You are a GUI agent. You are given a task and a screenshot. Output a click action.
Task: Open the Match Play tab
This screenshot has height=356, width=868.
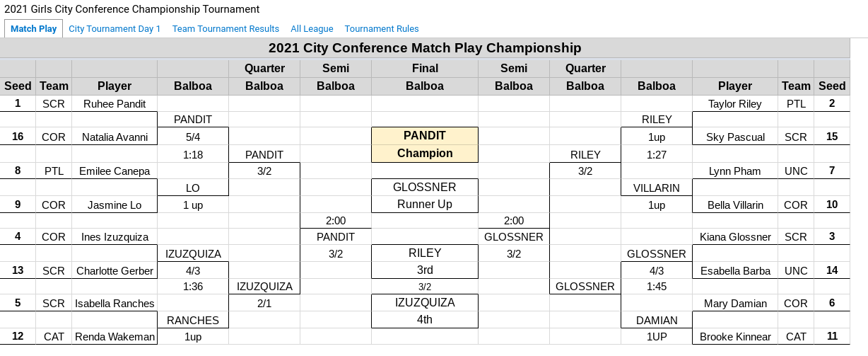34,29
